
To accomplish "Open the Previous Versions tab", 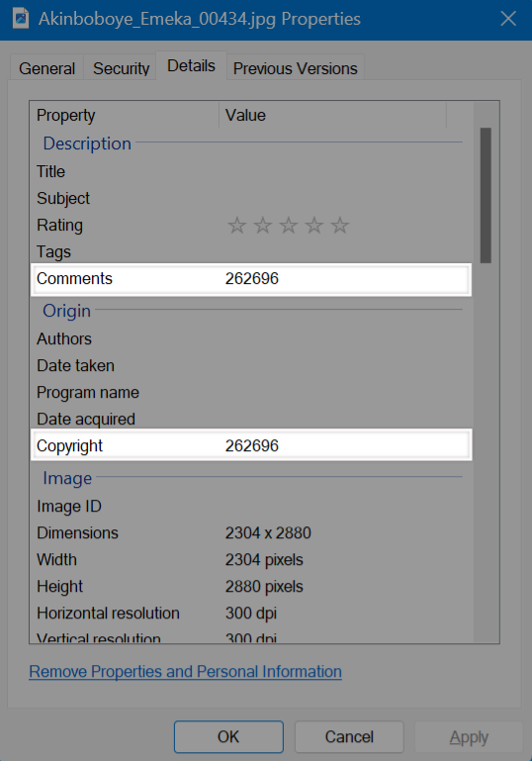I will tap(296, 68).
